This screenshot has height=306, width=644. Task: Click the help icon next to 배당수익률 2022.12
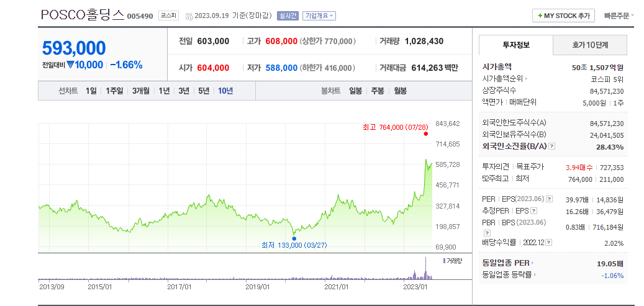click(x=549, y=242)
